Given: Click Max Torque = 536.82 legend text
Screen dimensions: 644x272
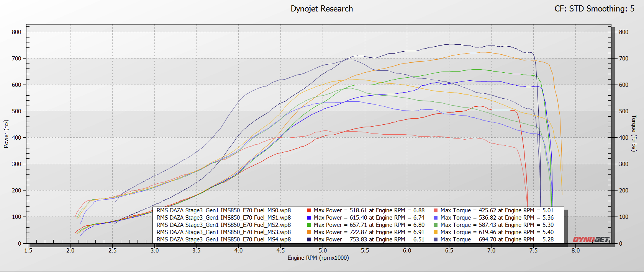Looking at the screenshot, I should [x=497, y=218].
